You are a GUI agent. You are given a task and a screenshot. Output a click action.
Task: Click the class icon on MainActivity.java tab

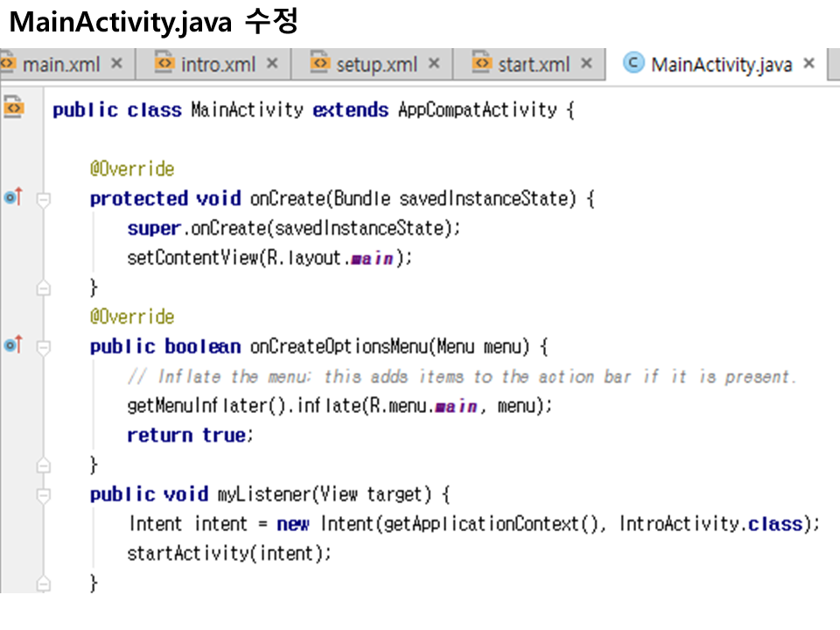pyautogui.click(x=633, y=63)
